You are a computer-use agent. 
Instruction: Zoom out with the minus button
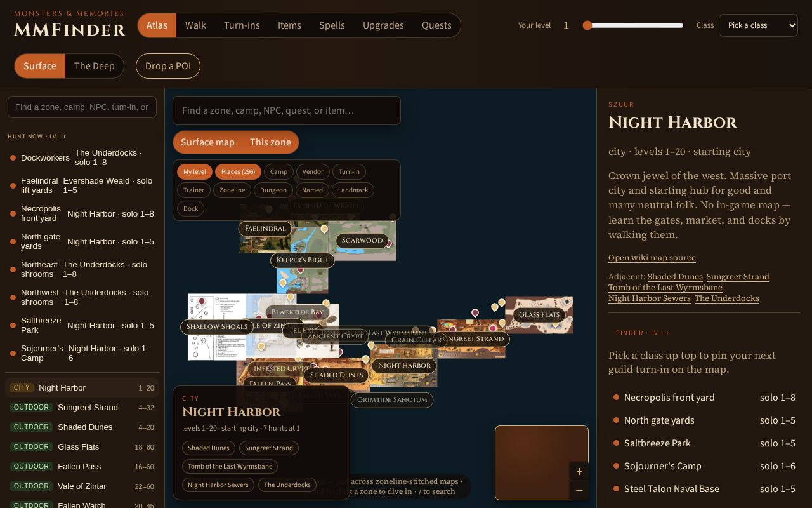(579, 490)
